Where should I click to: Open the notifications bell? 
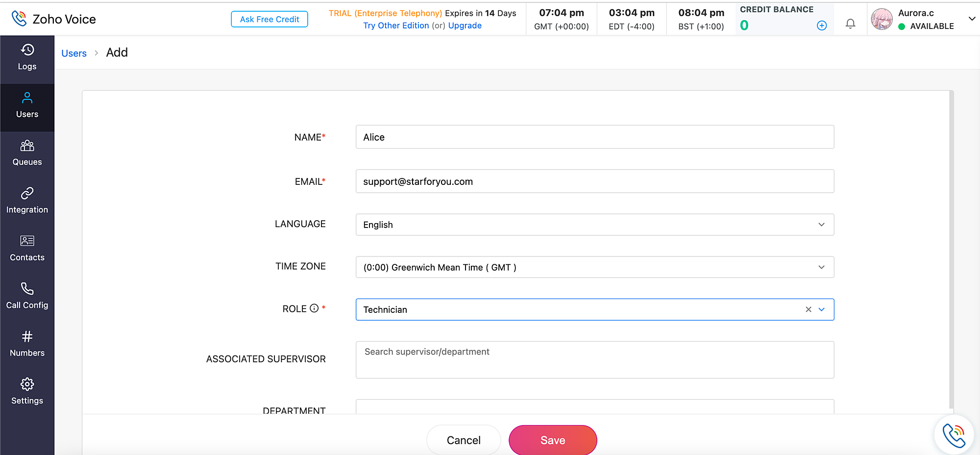(x=851, y=24)
